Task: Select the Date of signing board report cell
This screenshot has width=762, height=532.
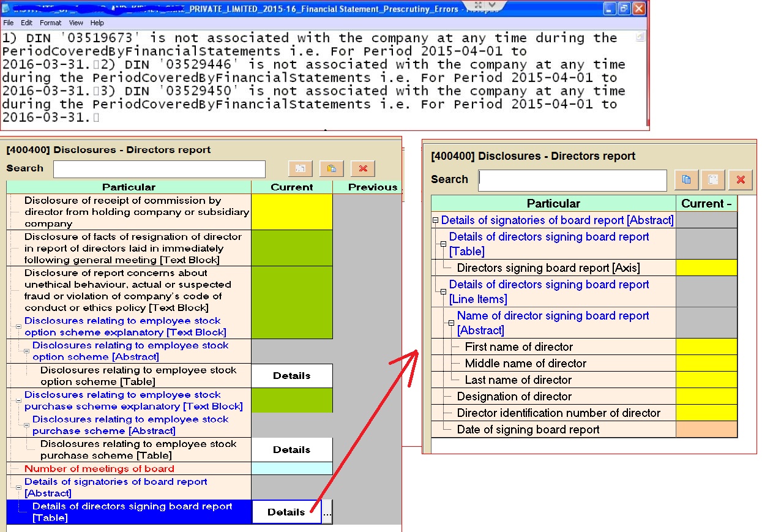Action: 706,430
